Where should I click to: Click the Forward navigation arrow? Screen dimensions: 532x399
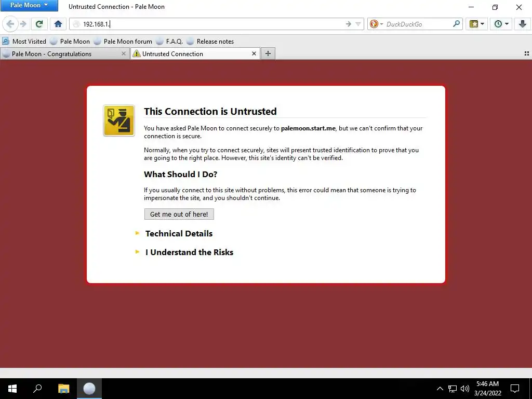coord(23,24)
